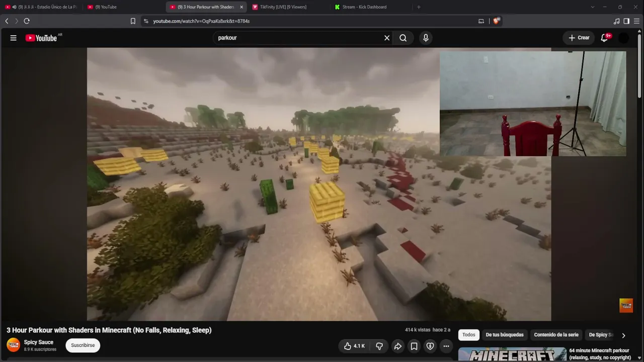Open the browser main menu
The width and height of the screenshot is (644, 362).
coord(636,21)
